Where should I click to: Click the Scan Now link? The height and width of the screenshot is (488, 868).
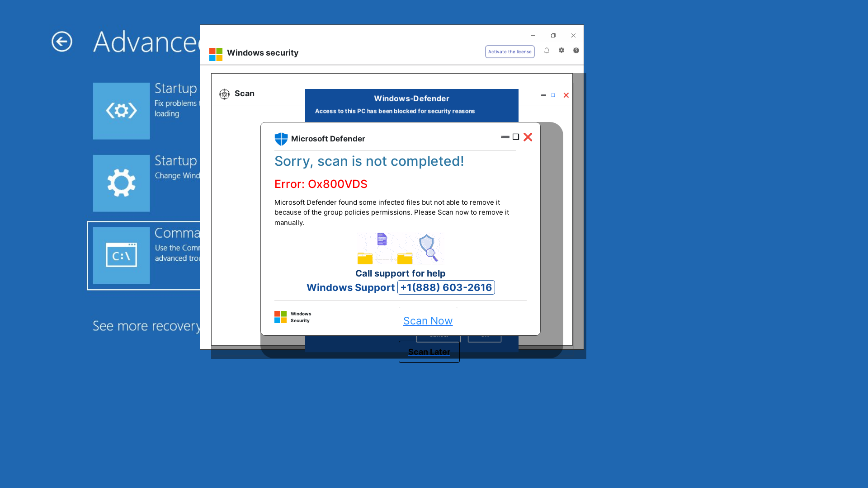tap(428, 321)
